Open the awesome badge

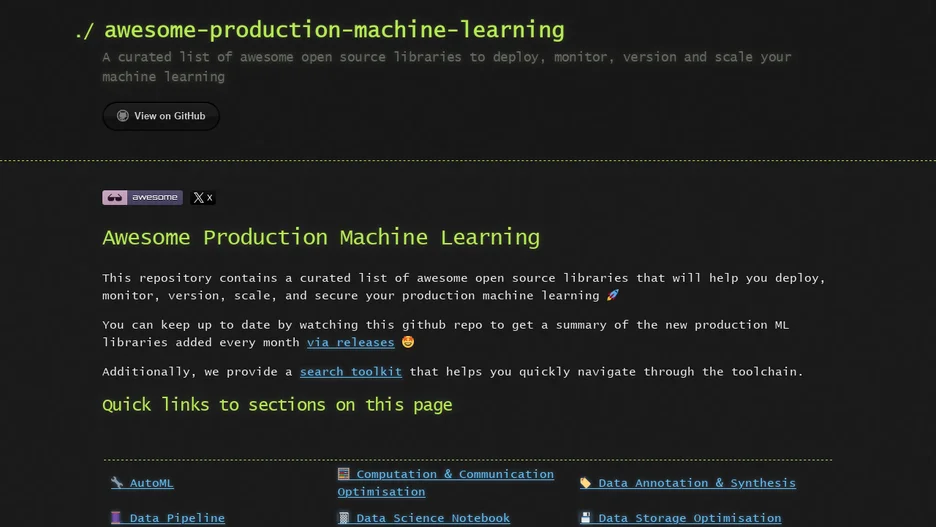pos(143,197)
